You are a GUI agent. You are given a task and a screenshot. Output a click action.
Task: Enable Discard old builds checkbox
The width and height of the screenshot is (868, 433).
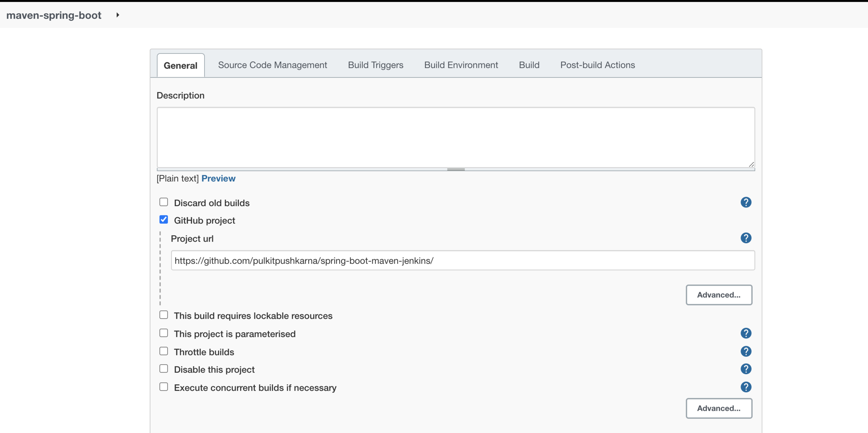click(164, 202)
